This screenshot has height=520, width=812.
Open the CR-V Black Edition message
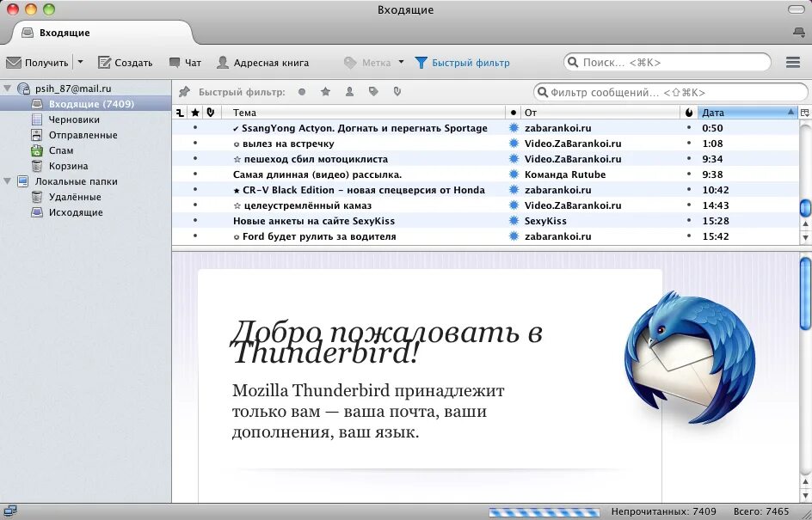coord(485,190)
